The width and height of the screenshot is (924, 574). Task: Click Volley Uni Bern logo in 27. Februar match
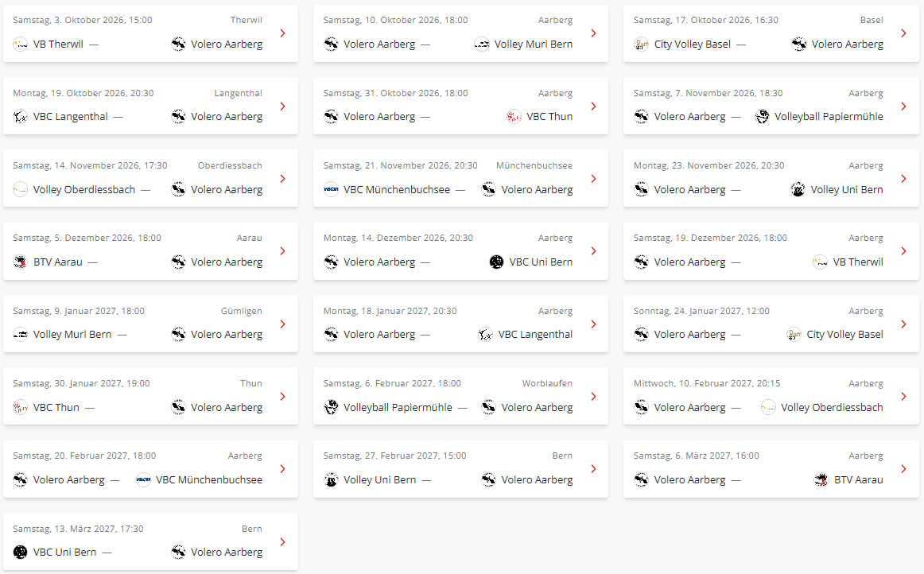(331, 480)
